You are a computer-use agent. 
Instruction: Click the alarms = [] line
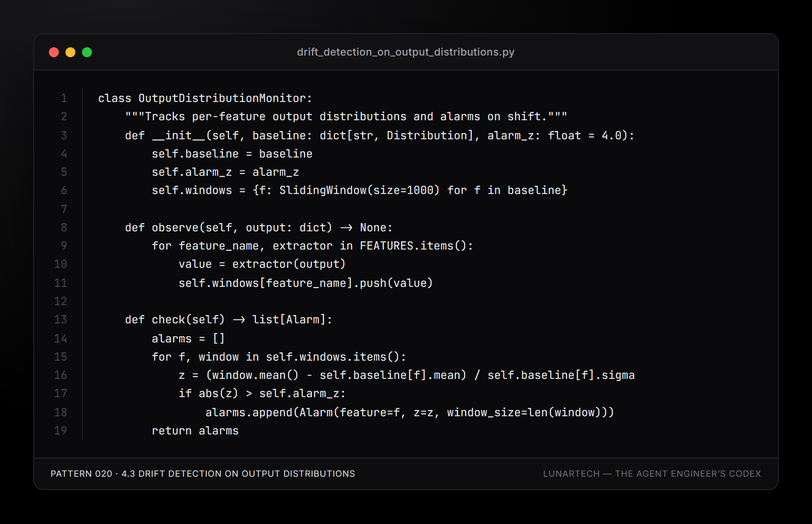pos(188,339)
